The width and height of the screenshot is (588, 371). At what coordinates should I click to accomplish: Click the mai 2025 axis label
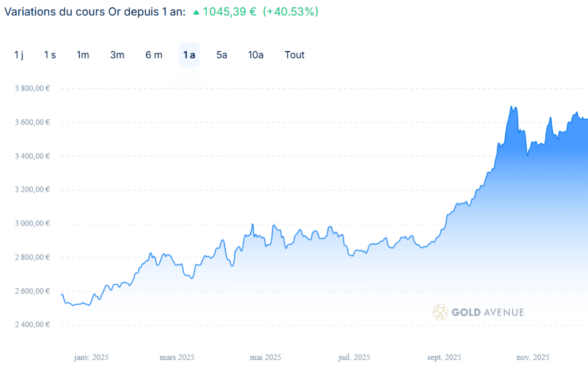265,357
